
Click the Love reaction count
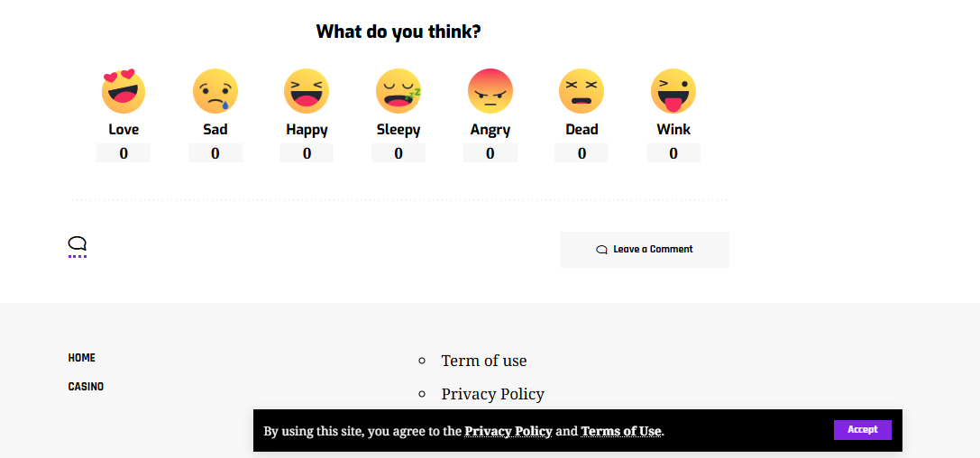(x=124, y=153)
